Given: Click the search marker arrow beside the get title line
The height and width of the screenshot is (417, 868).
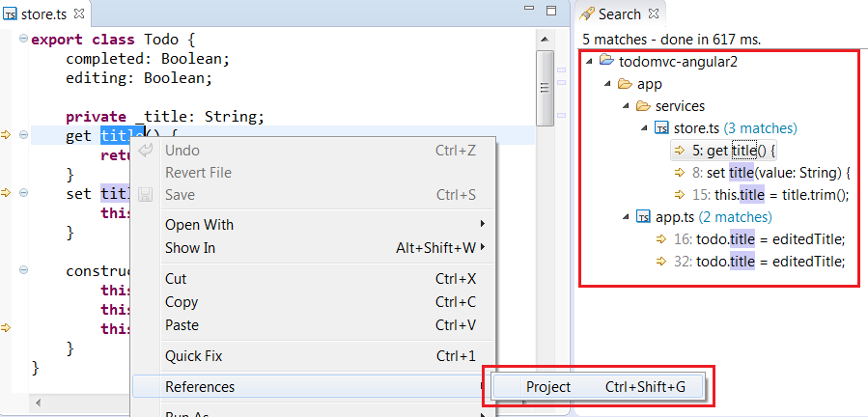Looking at the screenshot, I should 7,135.
